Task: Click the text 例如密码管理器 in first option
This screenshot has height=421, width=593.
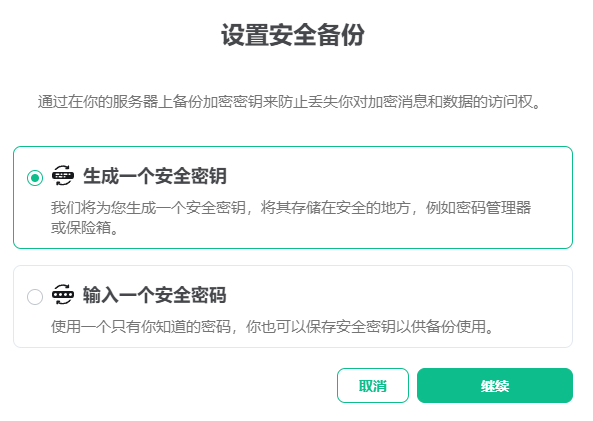Action: (x=478, y=208)
